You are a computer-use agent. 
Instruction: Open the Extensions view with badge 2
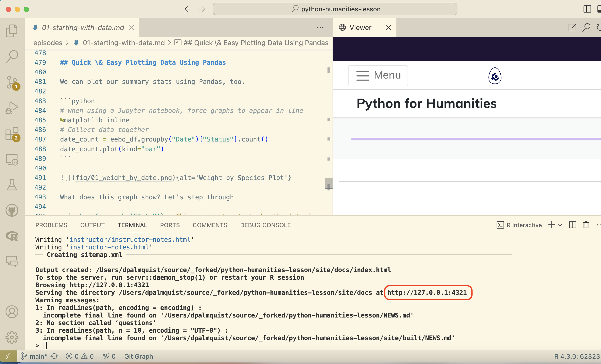pyautogui.click(x=12, y=134)
